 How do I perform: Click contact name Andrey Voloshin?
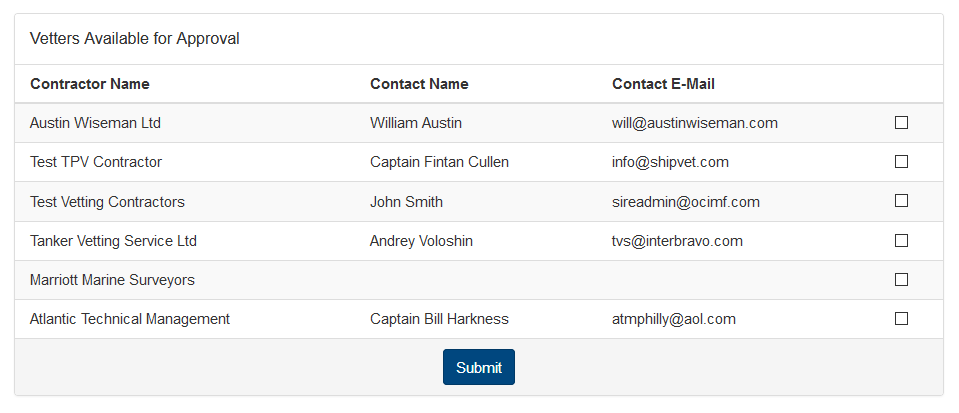coord(421,241)
